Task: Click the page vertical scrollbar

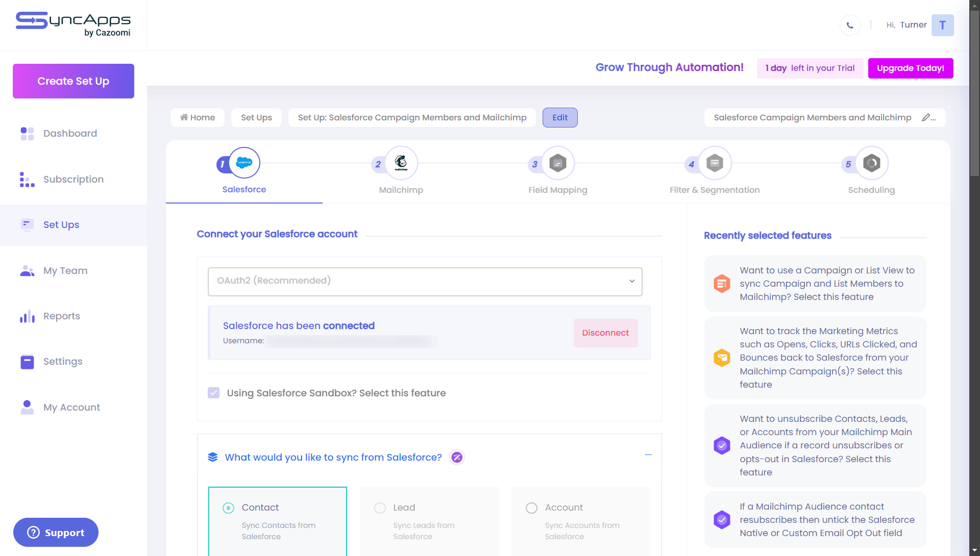Action: (974, 94)
